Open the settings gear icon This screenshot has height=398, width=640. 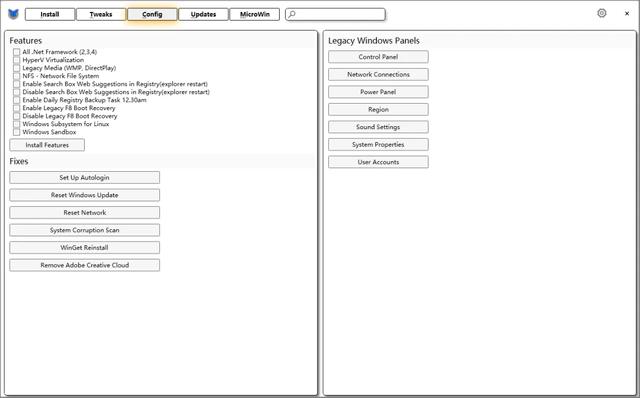602,13
